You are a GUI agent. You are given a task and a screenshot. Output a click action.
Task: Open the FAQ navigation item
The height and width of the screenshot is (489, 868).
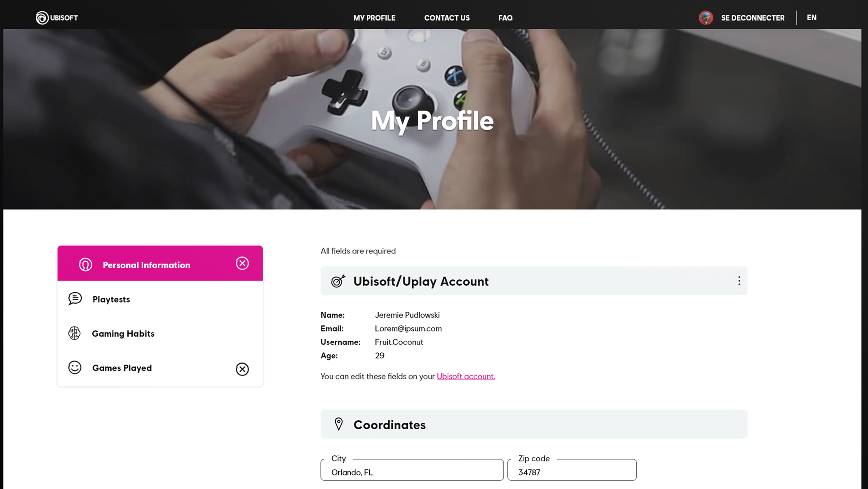pyautogui.click(x=505, y=18)
